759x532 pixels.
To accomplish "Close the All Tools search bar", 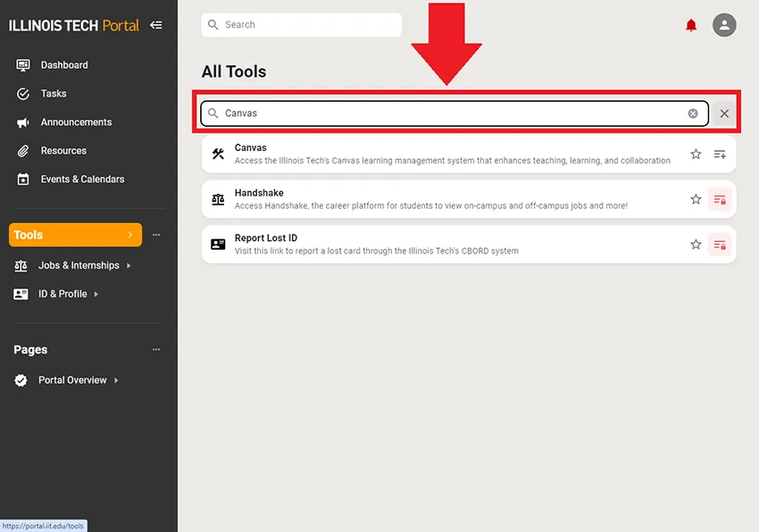I will [x=724, y=113].
